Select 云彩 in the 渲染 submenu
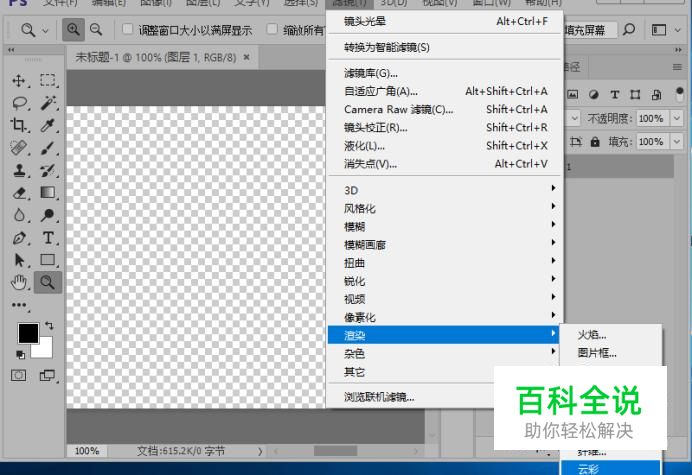Viewport: 692px width, 475px height. pos(611,468)
